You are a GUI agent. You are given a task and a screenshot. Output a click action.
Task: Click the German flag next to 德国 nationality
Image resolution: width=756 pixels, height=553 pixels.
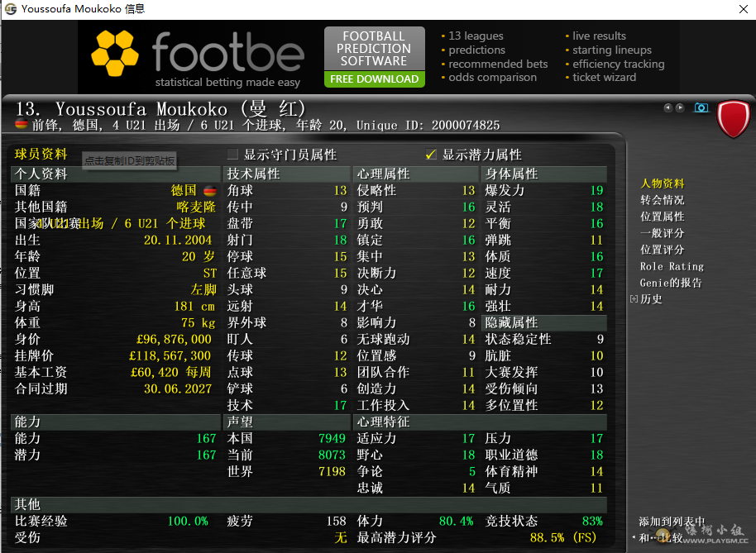[209, 191]
